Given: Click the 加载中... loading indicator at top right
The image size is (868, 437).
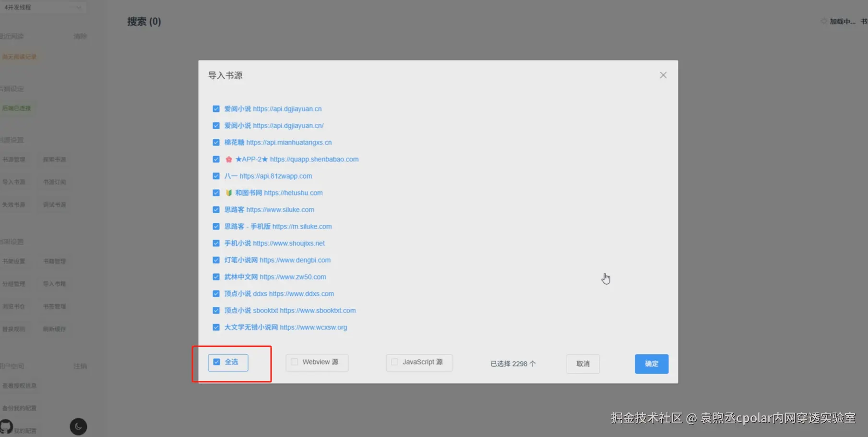Looking at the screenshot, I should click(x=838, y=22).
